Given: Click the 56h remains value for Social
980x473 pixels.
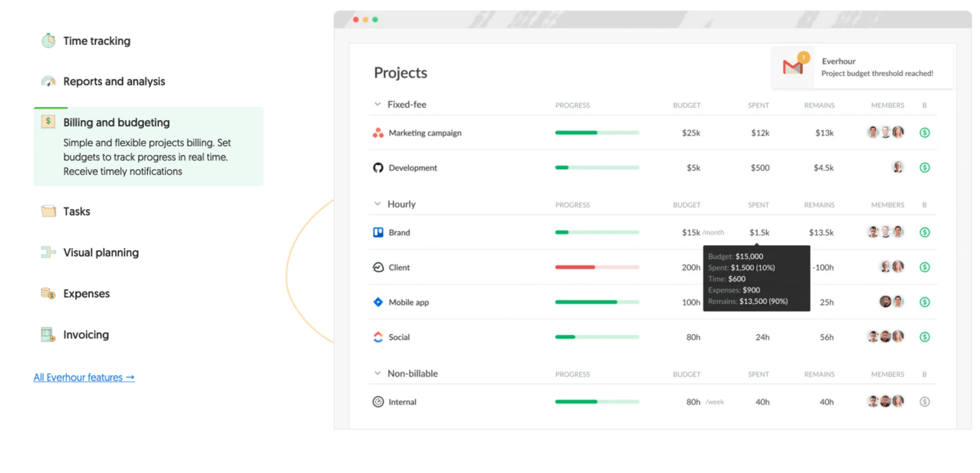Looking at the screenshot, I should 827,337.
